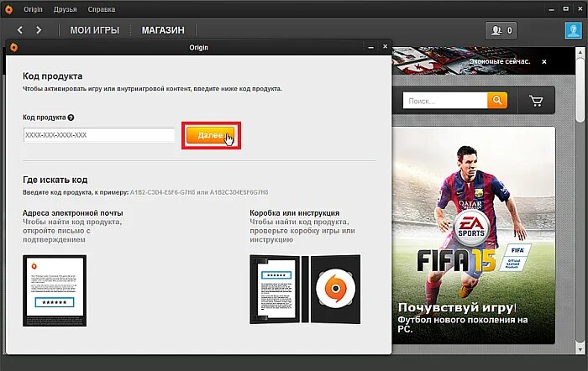Click the Origin logo in the dialog title bar
The height and width of the screenshot is (371, 588).
tap(14, 48)
